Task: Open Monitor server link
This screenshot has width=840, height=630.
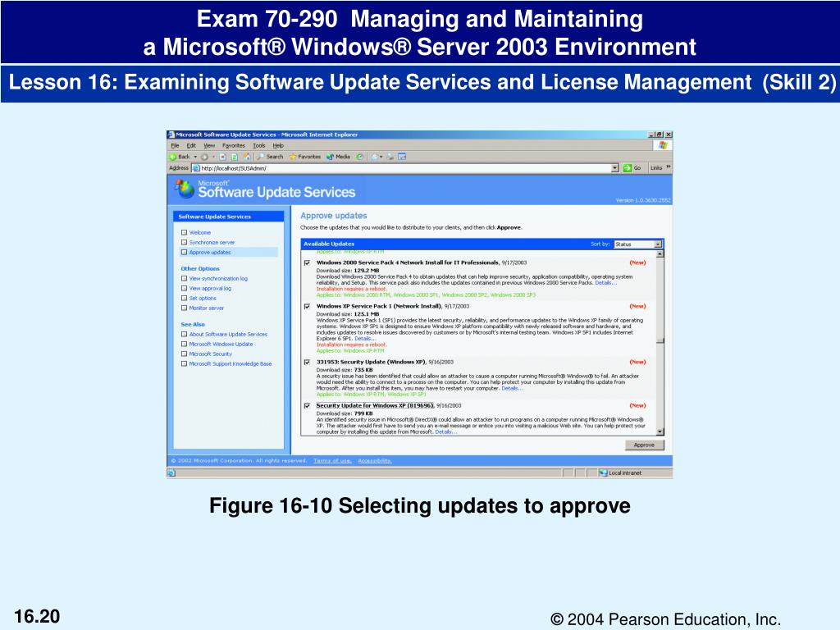Action: click(206, 308)
